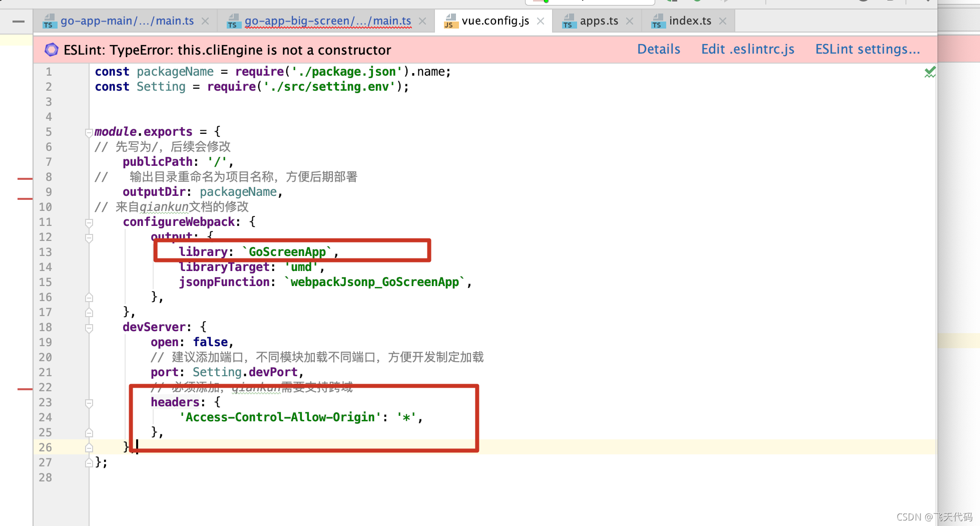The width and height of the screenshot is (980, 526).
Task: Click publicPath property on line 7
Action: (x=158, y=162)
